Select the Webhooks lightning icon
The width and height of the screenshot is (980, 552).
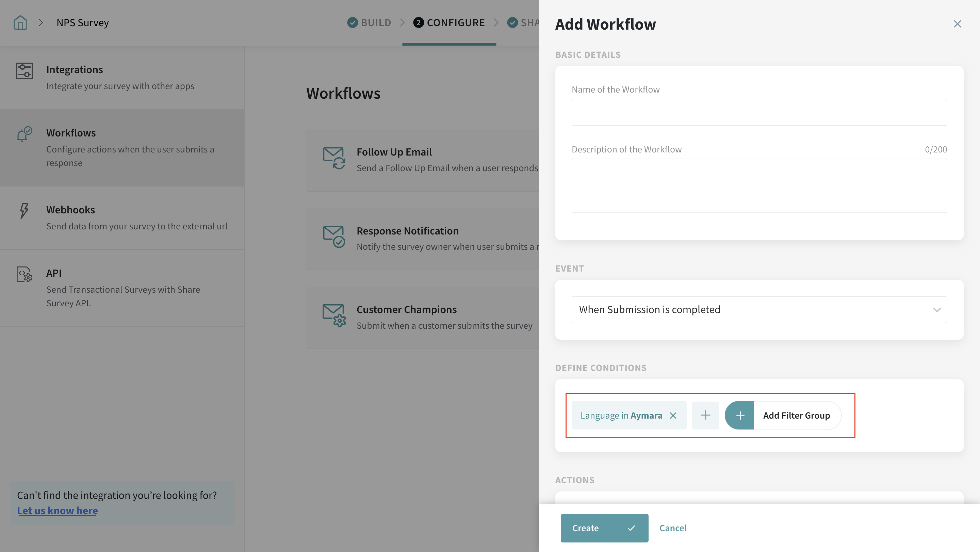point(24,210)
